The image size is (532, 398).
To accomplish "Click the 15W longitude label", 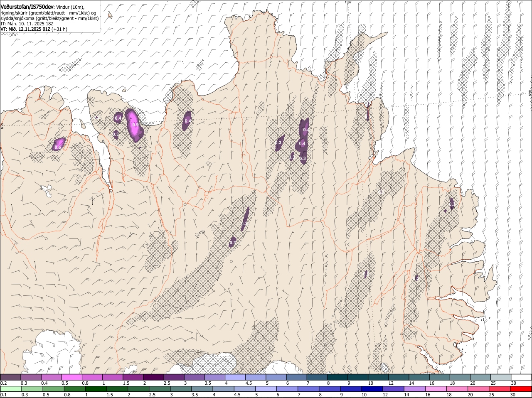I will [x=348, y=2].
